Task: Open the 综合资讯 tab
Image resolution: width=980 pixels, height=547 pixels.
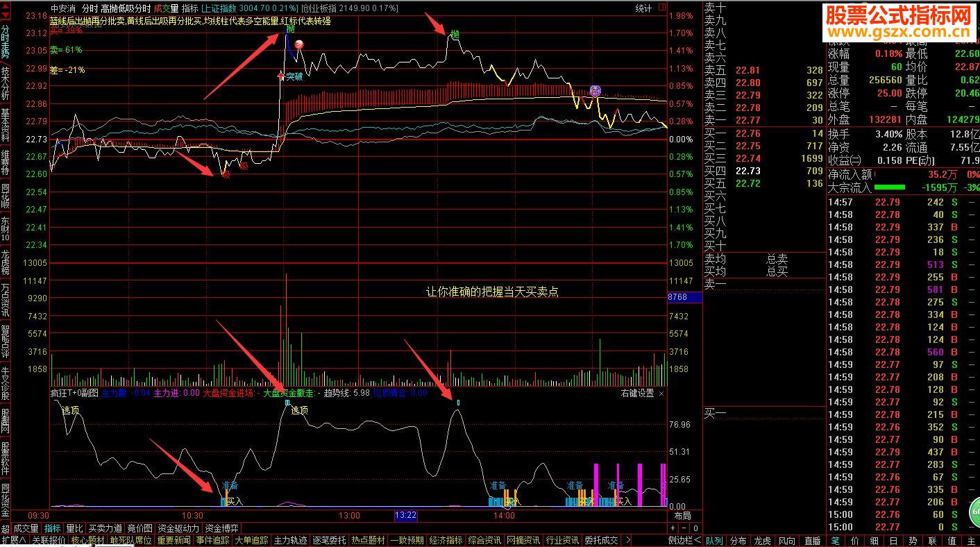Action: click(x=485, y=540)
